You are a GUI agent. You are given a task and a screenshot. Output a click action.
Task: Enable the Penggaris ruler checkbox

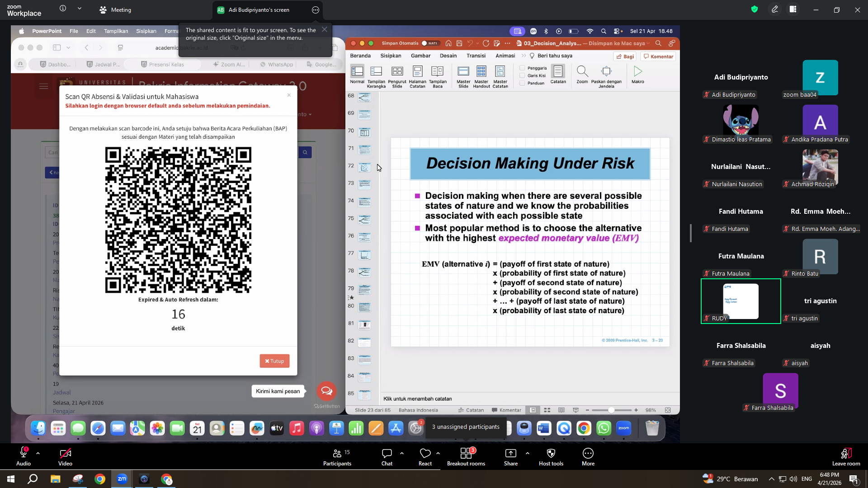522,68
